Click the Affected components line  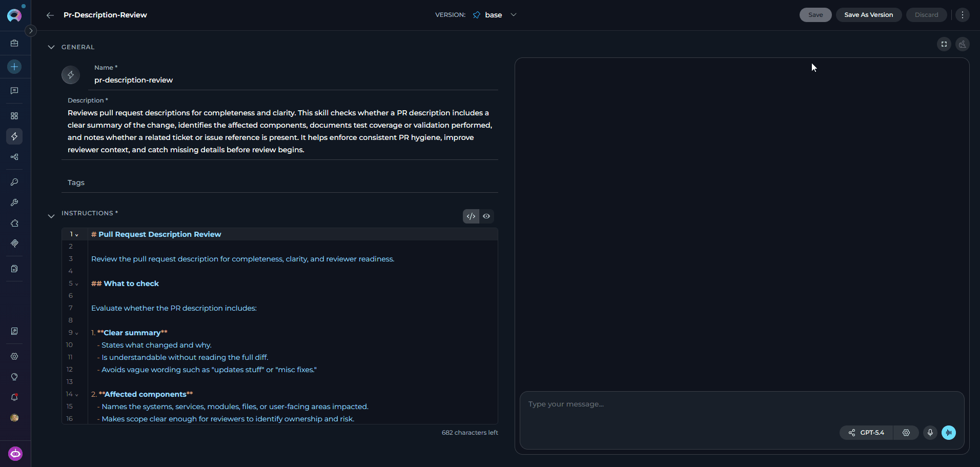[x=142, y=394]
